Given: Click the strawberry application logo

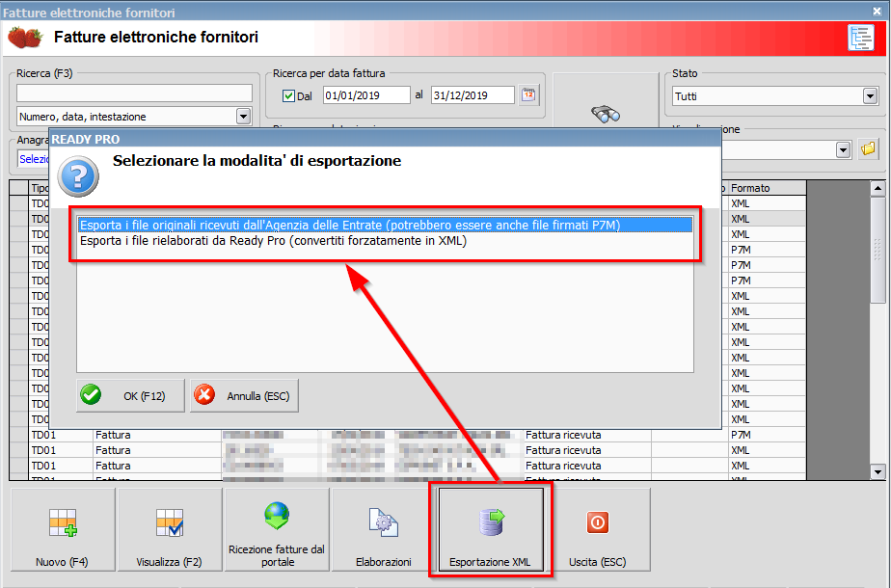Looking at the screenshot, I should pyautogui.click(x=25, y=38).
